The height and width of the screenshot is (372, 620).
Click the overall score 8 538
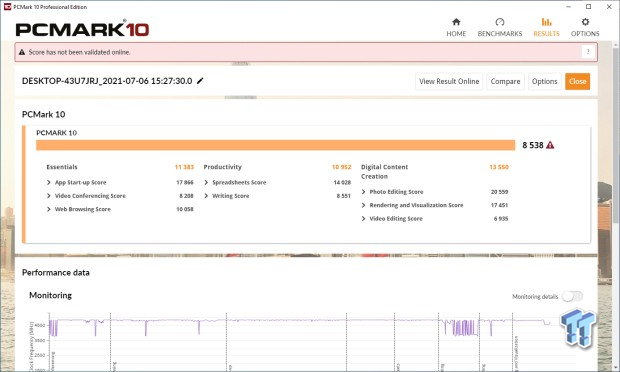(533, 145)
